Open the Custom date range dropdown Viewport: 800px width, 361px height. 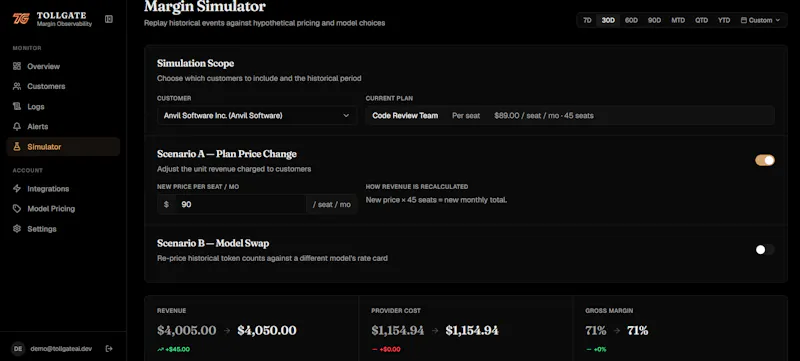pos(760,20)
